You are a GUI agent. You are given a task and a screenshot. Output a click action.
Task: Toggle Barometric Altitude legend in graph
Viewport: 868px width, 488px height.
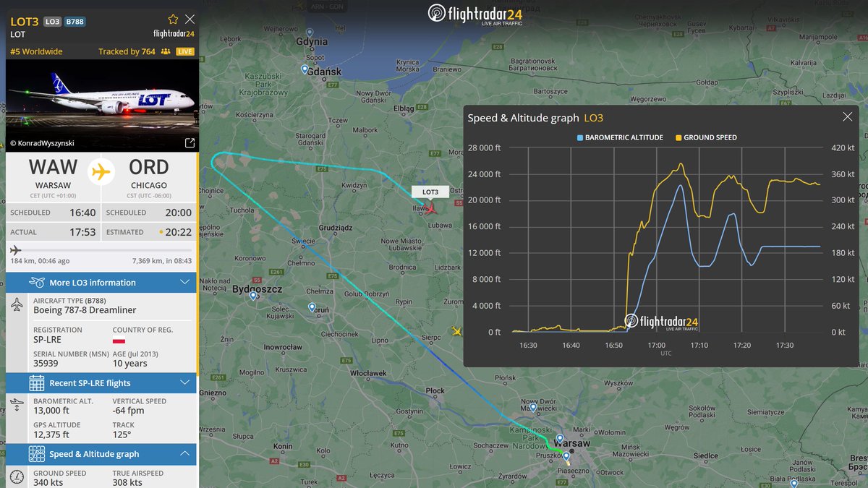pos(620,137)
